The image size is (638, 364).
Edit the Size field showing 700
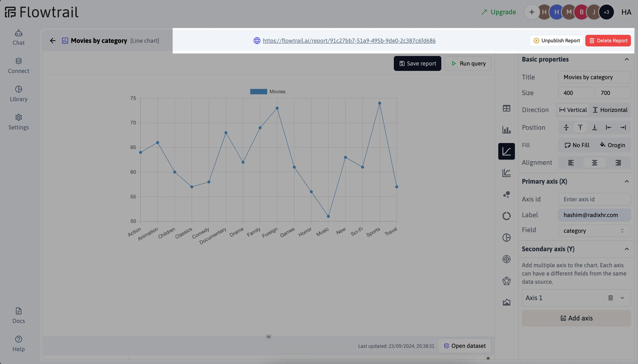tap(613, 93)
